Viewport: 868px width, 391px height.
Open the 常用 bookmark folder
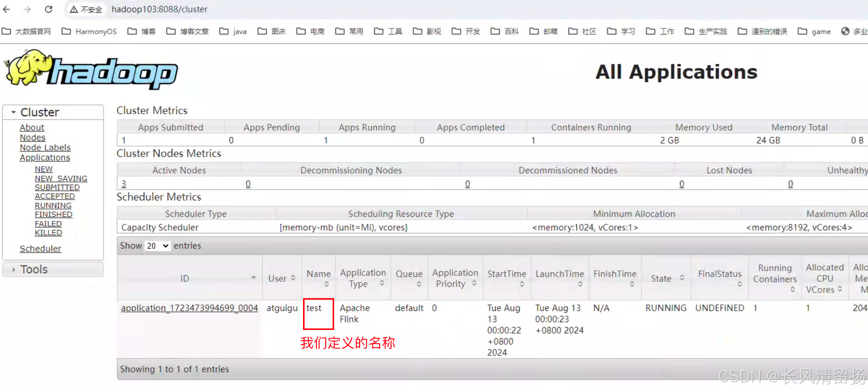point(349,31)
